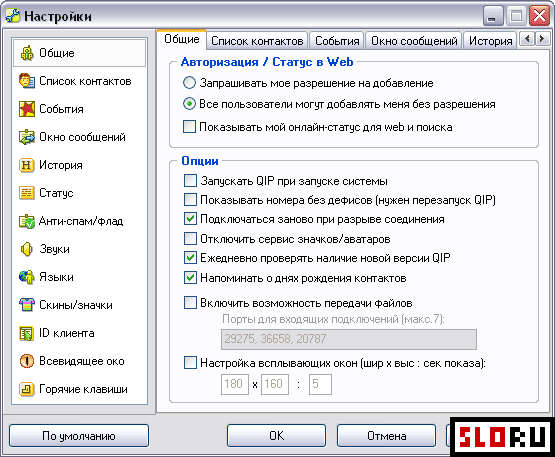This screenshot has width=555, height=457.
Task: Select 'Запрашивать мое разрешение на добавление' radio
Action: point(189,83)
